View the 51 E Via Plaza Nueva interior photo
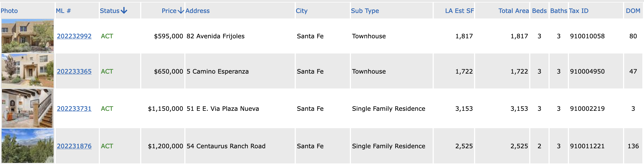This screenshot has height=167, width=644. click(x=27, y=108)
